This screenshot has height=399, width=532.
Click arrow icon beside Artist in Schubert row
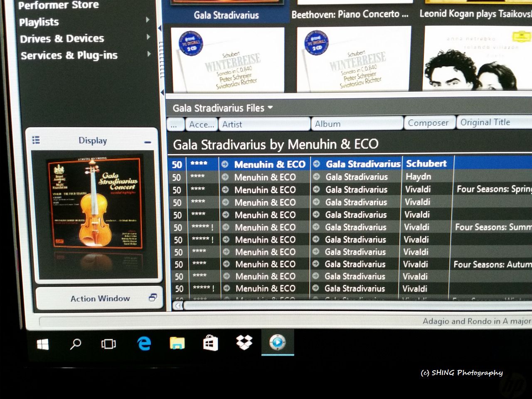pos(225,164)
